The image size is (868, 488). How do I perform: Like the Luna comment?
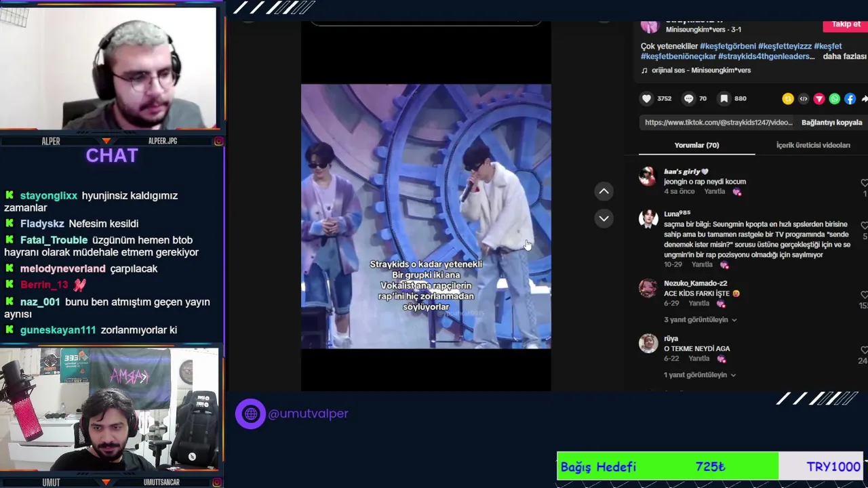click(864, 225)
